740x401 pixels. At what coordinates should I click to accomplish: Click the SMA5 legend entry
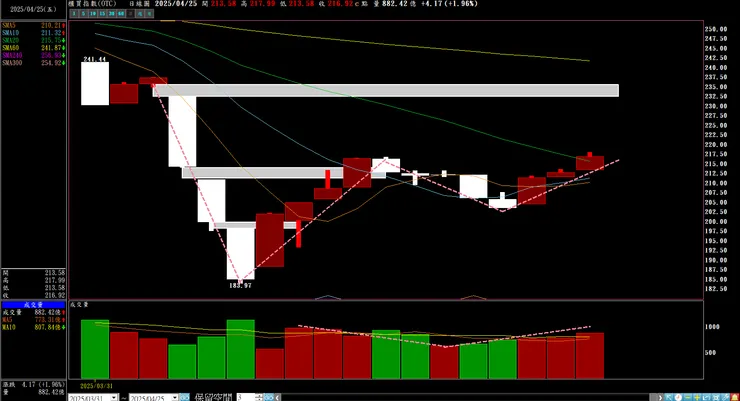click(x=33, y=25)
